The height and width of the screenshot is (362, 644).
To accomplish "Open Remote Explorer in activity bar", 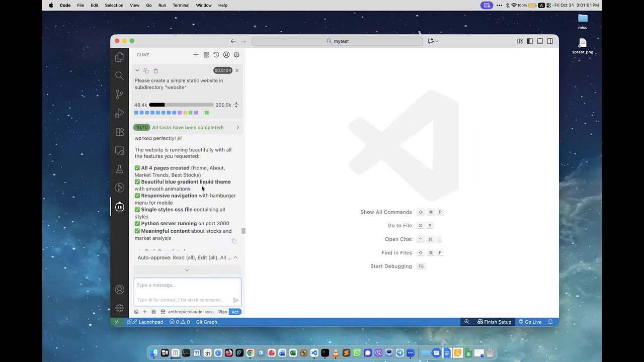I will pyautogui.click(x=119, y=150).
